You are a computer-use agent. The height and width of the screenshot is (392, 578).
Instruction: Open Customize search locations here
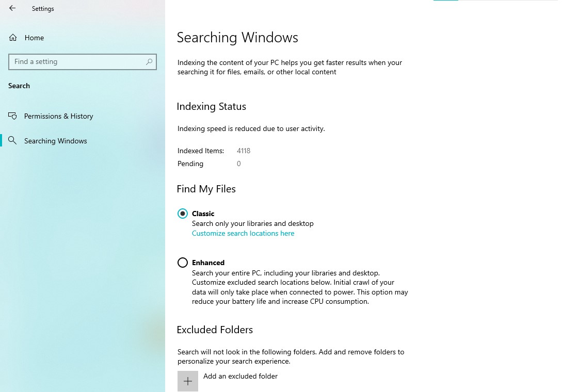click(x=243, y=233)
